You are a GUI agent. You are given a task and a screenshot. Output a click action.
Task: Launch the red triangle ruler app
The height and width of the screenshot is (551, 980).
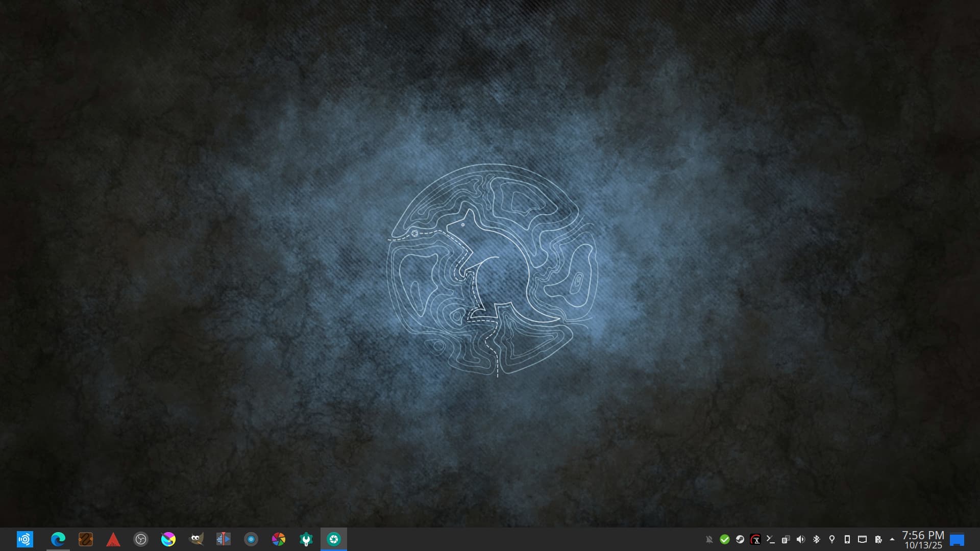113,539
